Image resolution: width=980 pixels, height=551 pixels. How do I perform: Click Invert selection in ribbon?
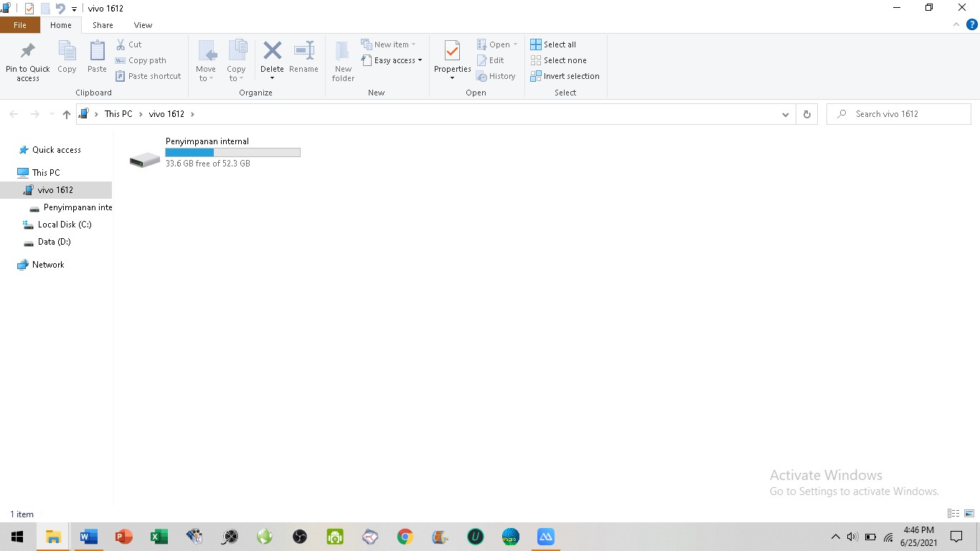[x=565, y=76]
